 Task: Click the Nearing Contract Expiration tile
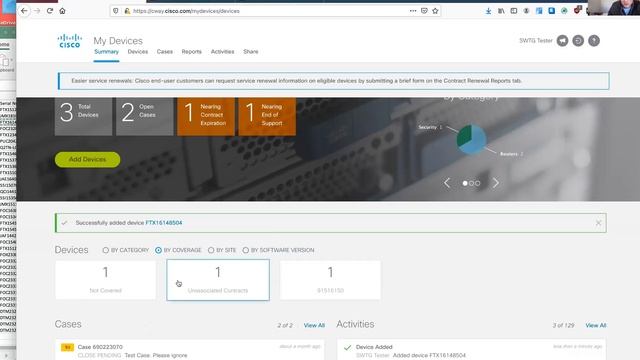coord(206,116)
